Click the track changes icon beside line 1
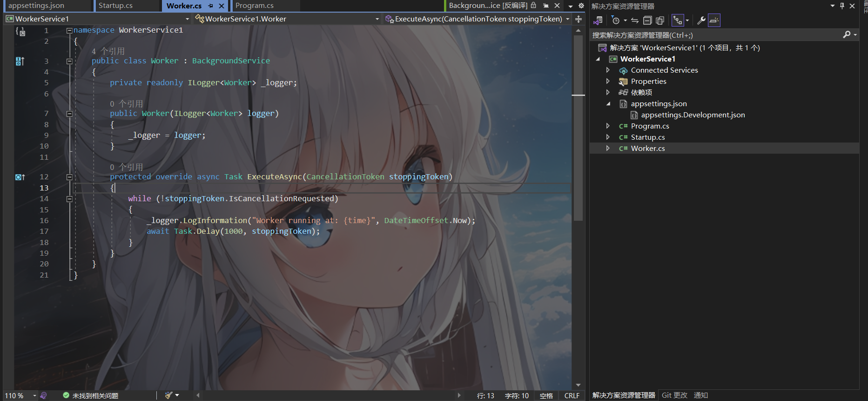 (20, 31)
